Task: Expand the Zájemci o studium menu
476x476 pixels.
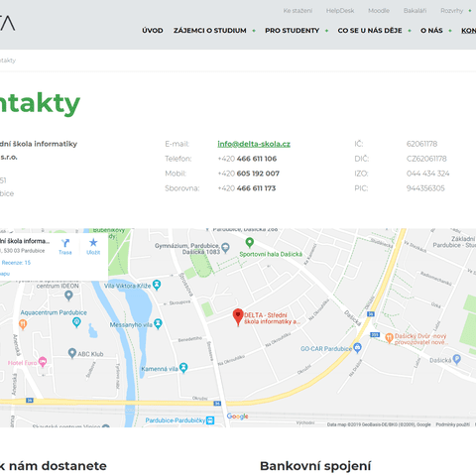Action: (x=210, y=31)
